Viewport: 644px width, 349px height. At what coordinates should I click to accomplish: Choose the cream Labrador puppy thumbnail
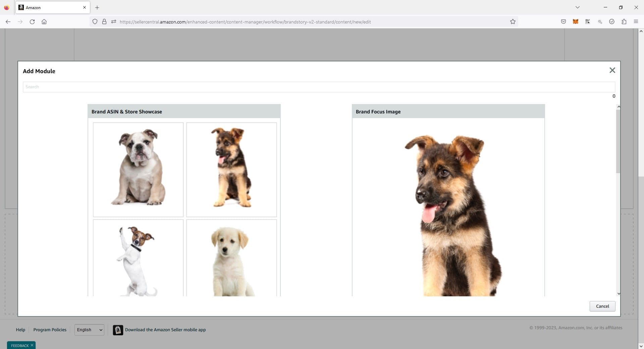231,258
